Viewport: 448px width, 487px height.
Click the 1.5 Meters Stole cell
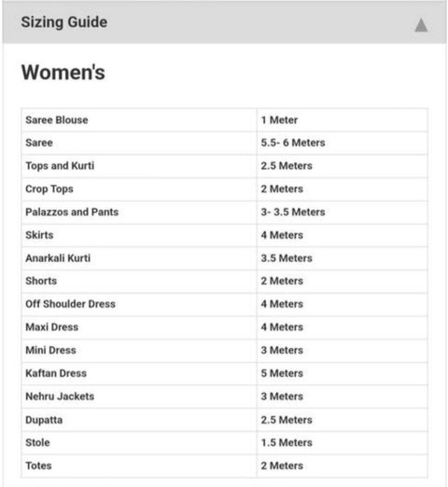click(x=343, y=442)
